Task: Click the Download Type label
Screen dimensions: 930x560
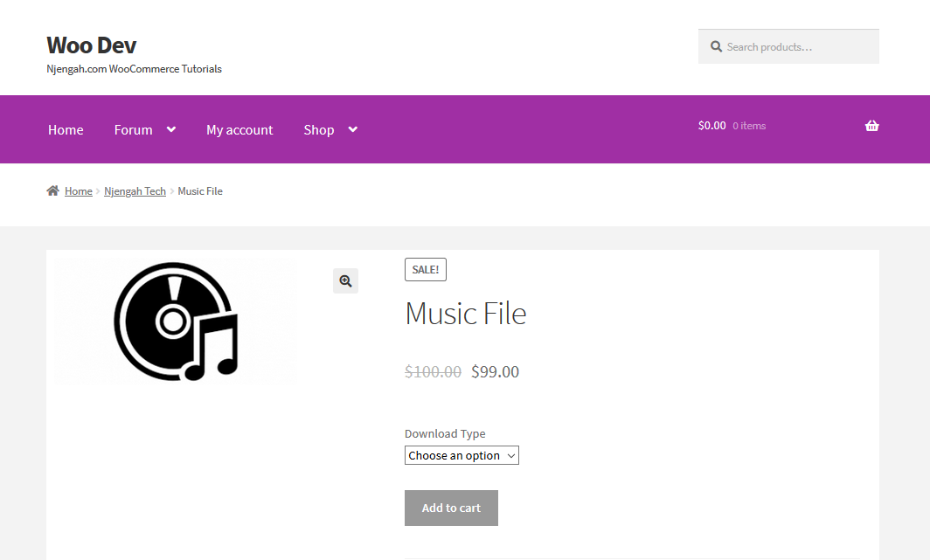Action: tap(445, 433)
